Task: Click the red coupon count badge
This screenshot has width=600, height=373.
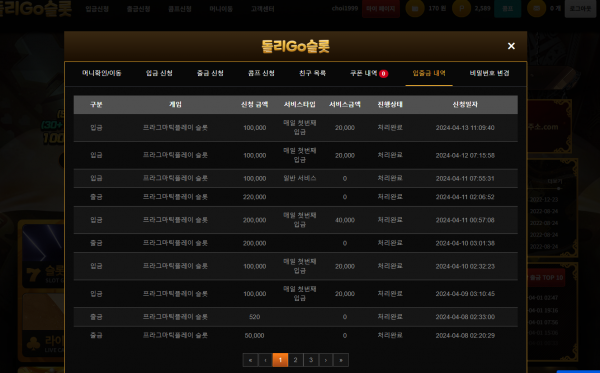Action: [383, 74]
